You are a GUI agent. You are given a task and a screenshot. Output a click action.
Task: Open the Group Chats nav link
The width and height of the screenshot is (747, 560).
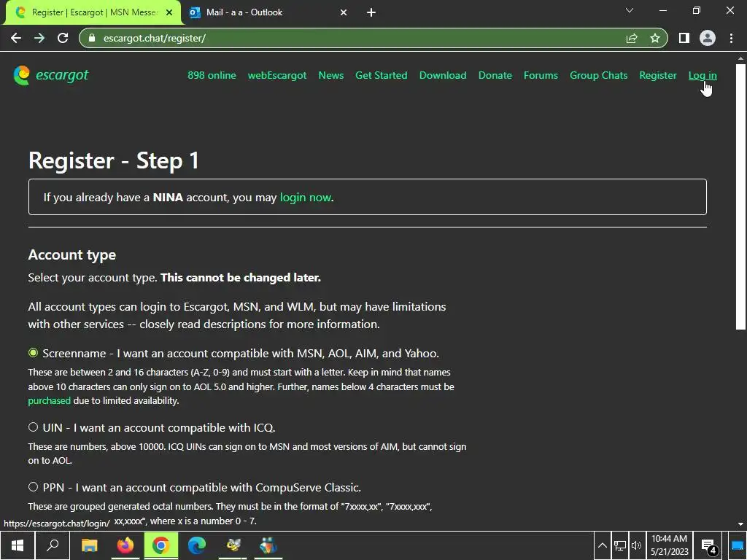click(x=598, y=75)
